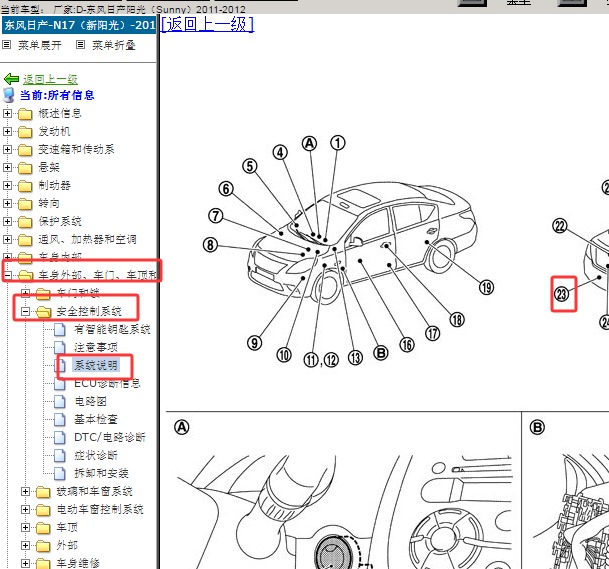Open the 注意事项 page
609x569 pixels.
pos(96,347)
